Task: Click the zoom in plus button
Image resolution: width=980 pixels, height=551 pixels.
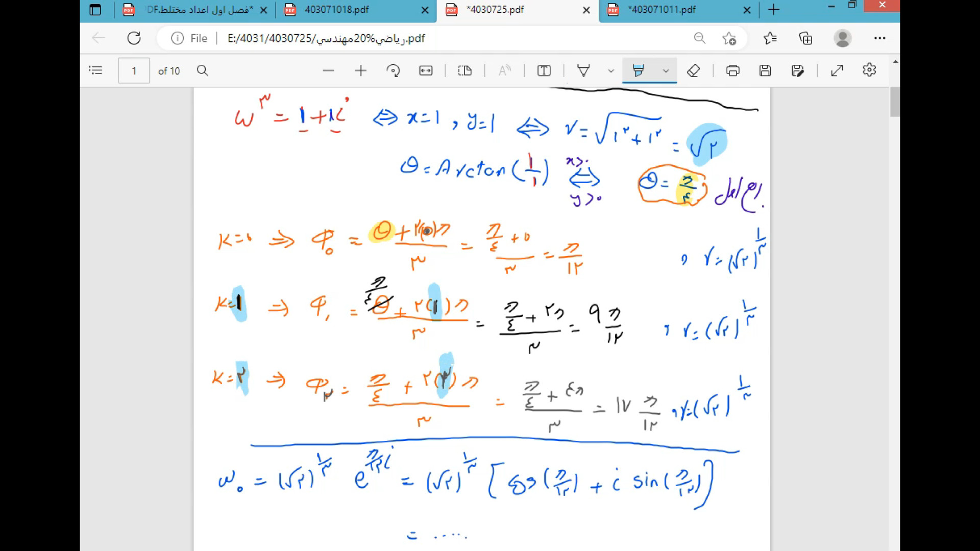Action: pyautogui.click(x=361, y=70)
